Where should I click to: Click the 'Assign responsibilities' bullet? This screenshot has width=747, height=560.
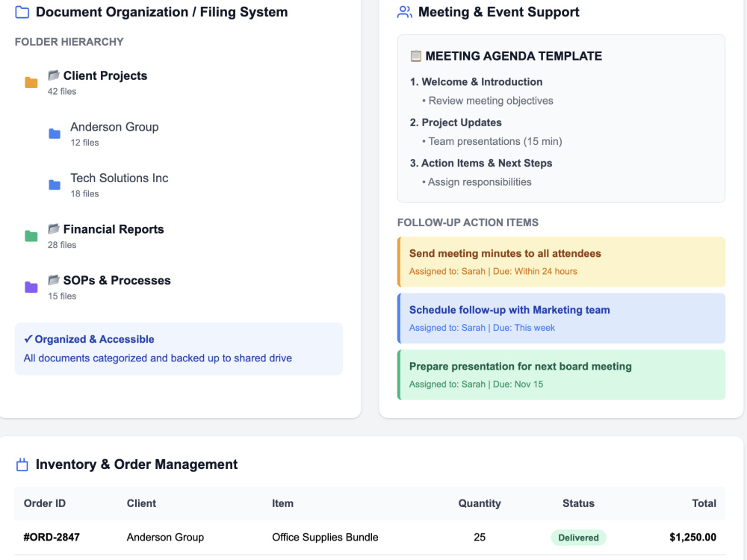coord(477,182)
